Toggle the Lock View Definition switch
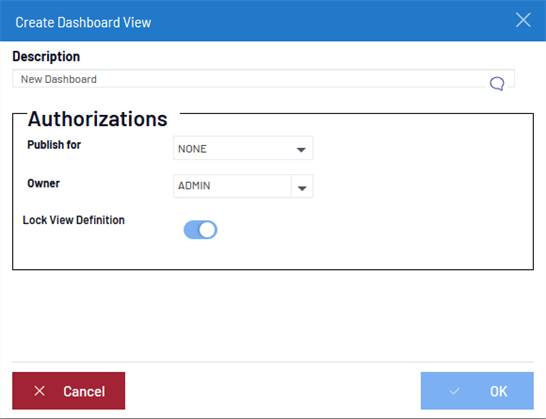The width and height of the screenshot is (546, 419). (200, 230)
